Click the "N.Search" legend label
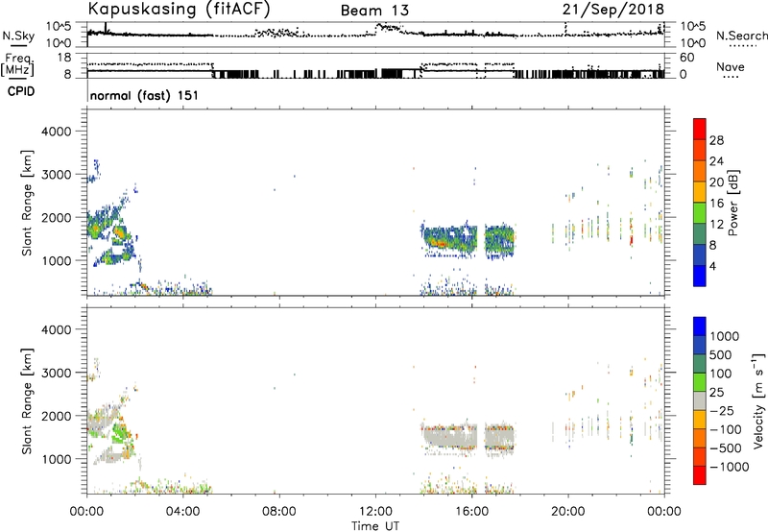The width and height of the screenshot is (768, 532). [741, 36]
